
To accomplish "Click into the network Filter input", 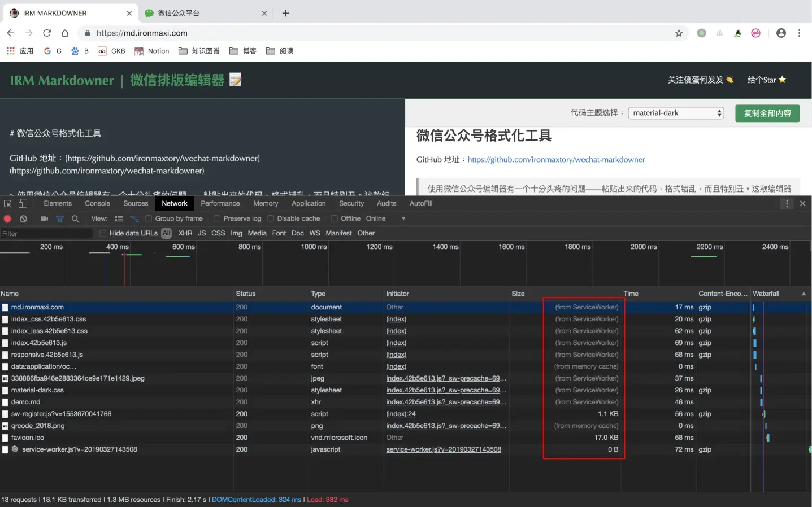I will [46, 234].
